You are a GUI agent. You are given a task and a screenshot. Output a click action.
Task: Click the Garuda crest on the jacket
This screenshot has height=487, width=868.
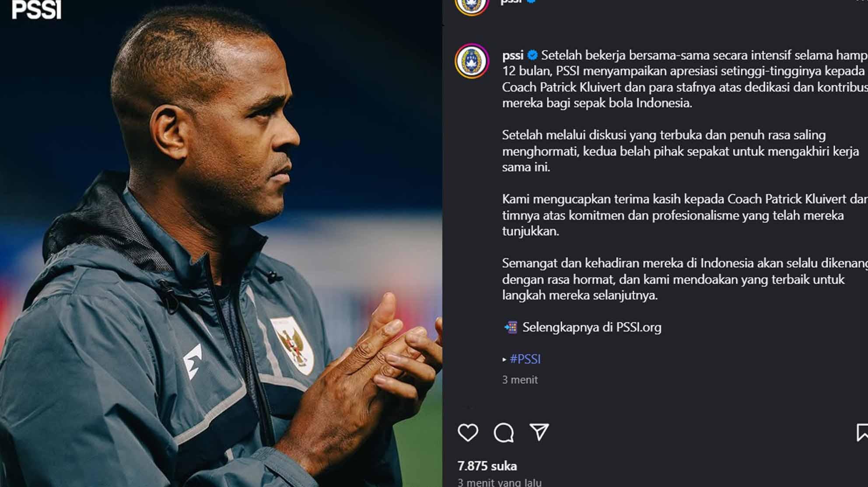coord(292,345)
